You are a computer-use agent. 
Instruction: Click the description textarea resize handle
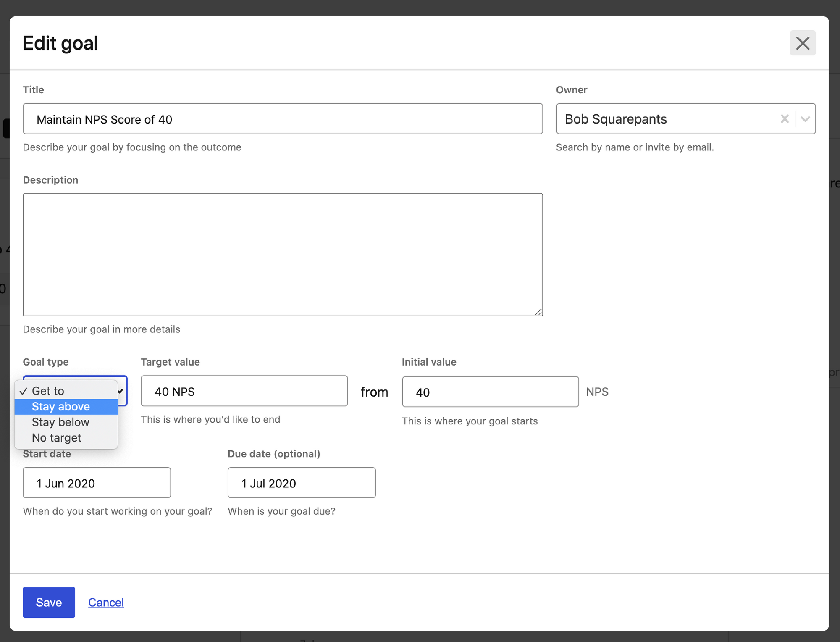pyautogui.click(x=538, y=312)
